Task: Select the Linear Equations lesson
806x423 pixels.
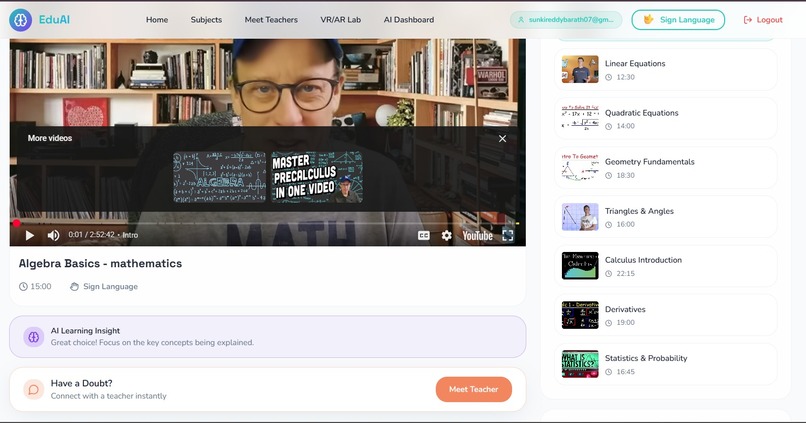Action: [x=666, y=69]
